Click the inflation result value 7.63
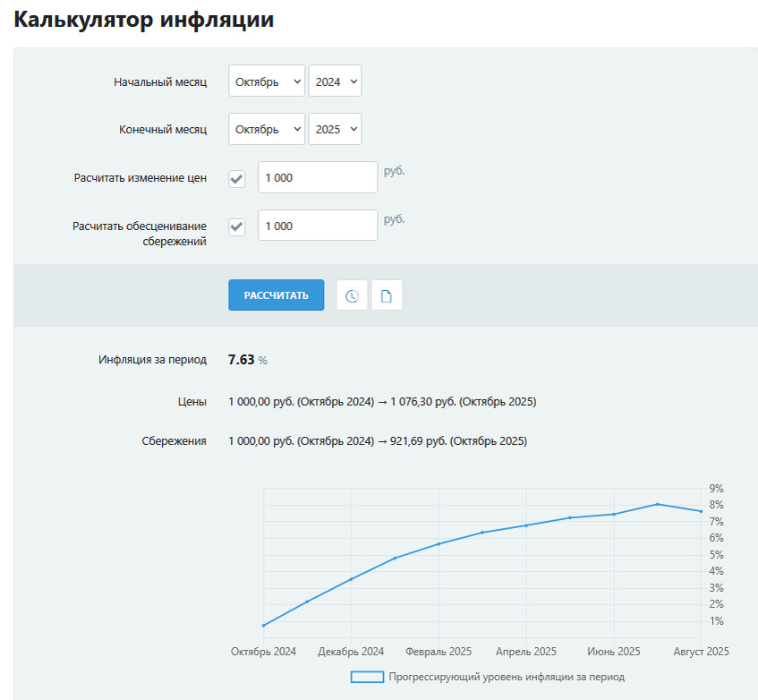The image size is (758, 700). [238, 359]
